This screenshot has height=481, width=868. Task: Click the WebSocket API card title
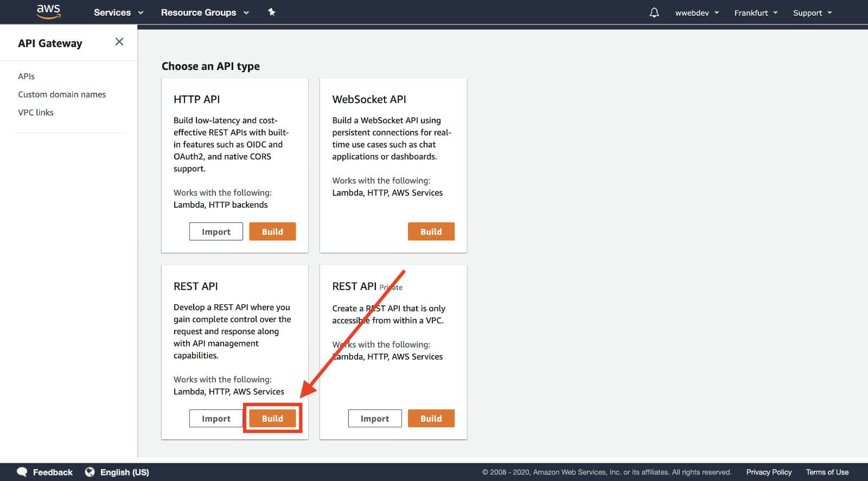(x=369, y=99)
